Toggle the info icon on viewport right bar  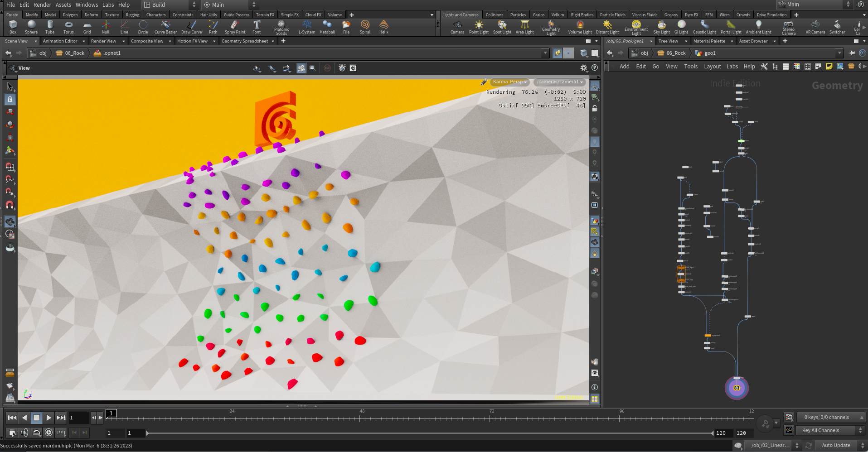click(x=595, y=387)
